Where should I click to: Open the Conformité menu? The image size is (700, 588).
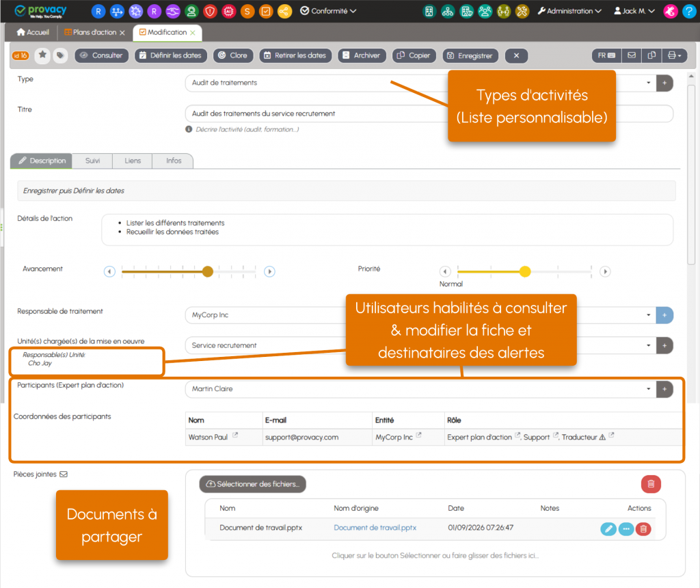[328, 11]
